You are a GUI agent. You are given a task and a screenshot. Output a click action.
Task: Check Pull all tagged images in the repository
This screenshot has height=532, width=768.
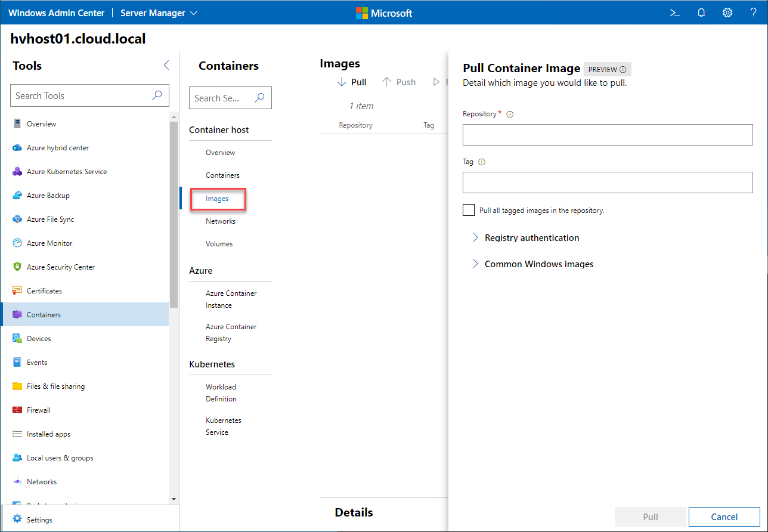coord(469,210)
